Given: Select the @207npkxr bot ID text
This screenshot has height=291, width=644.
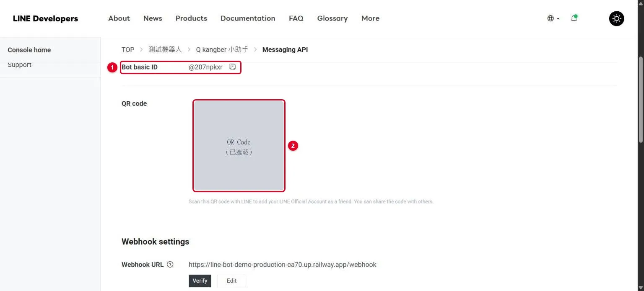Looking at the screenshot, I should (205, 67).
